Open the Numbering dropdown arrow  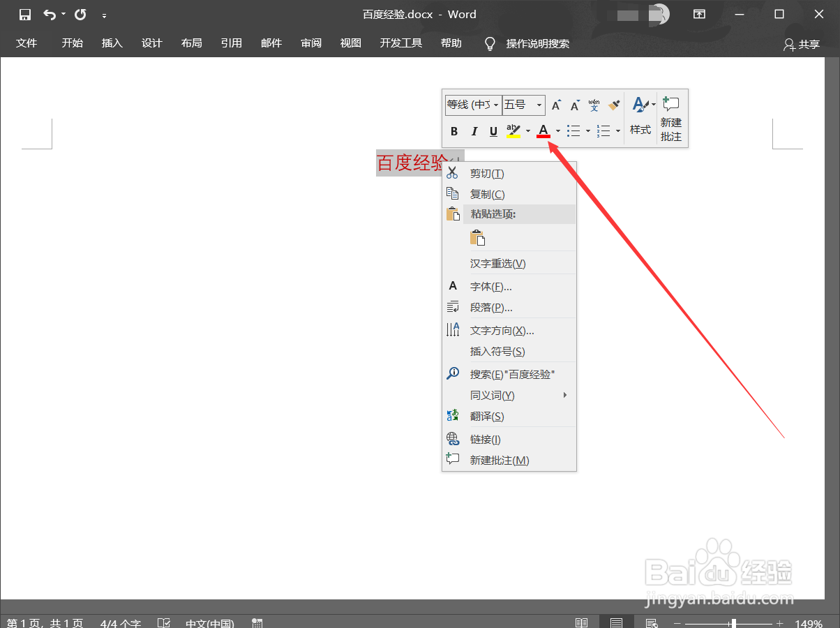(x=618, y=131)
